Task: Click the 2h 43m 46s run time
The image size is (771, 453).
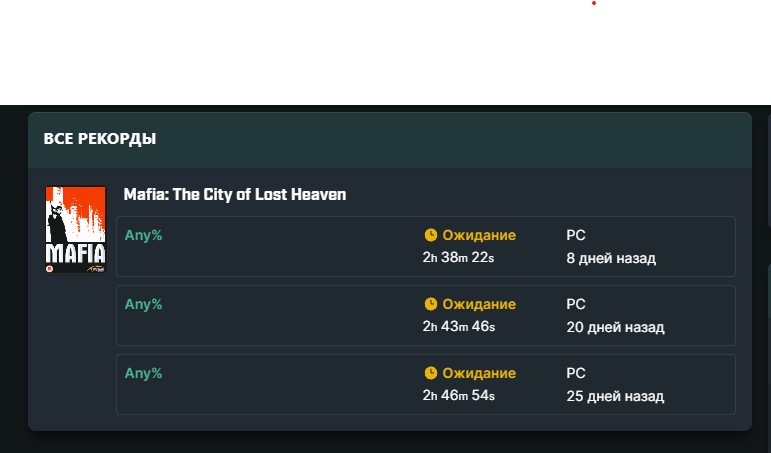Action: click(459, 327)
